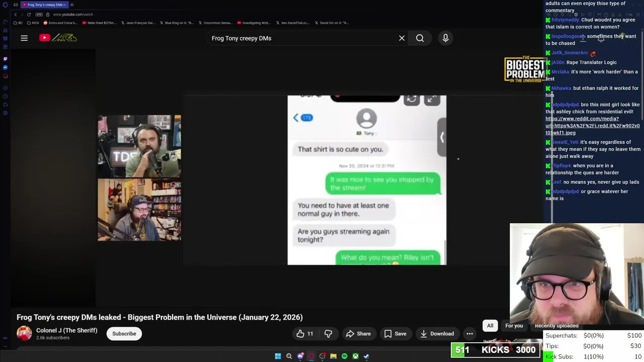Download the video
Viewport: 644px width, 362px height.
(x=437, y=333)
